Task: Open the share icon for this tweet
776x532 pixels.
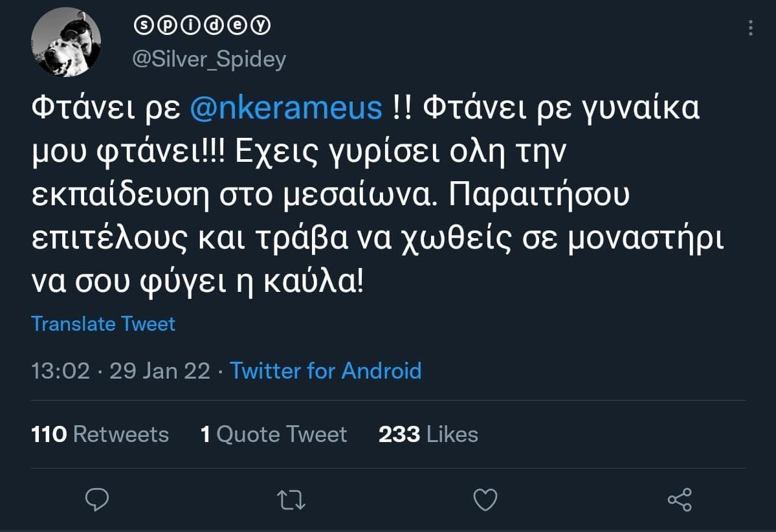Action: pyautogui.click(x=680, y=500)
